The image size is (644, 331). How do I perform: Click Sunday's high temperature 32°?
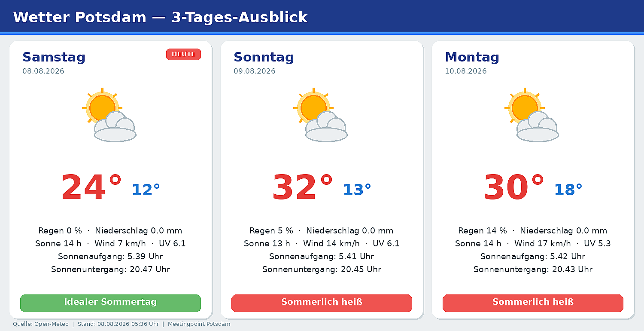click(x=303, y=187)
